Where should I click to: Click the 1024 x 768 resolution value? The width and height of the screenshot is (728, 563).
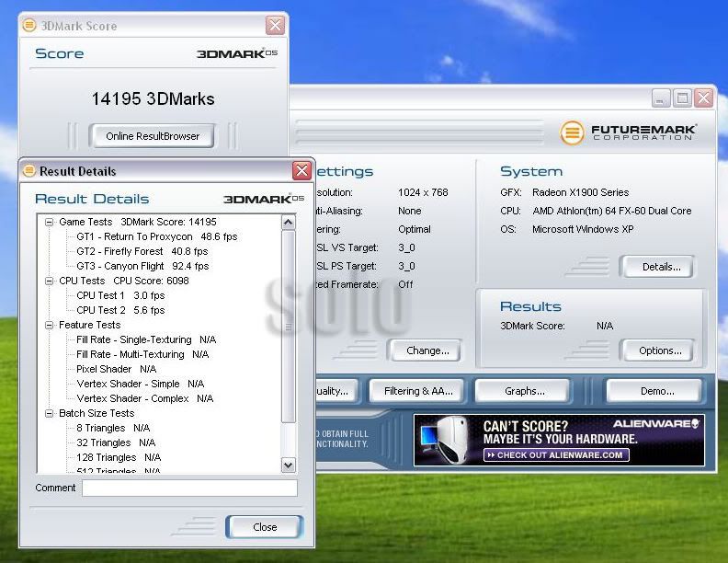[x=423, y=192]
